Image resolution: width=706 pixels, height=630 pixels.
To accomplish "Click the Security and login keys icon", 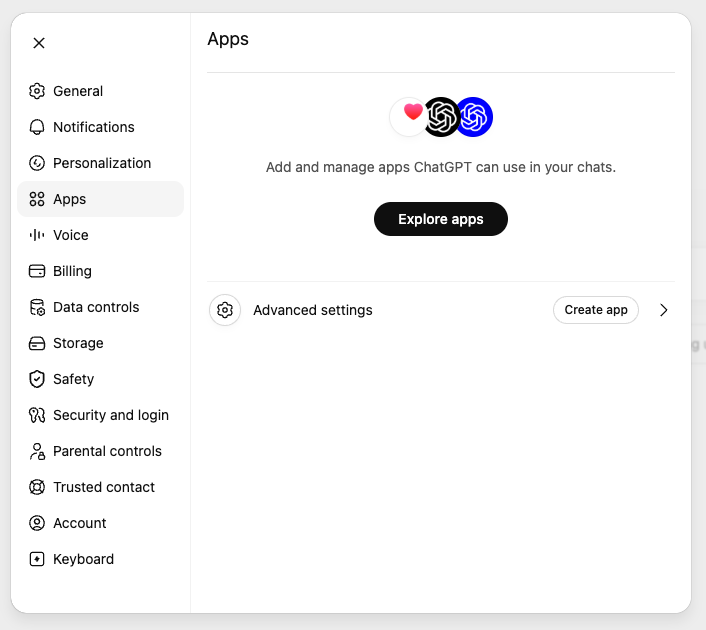I will pos(37,415).
